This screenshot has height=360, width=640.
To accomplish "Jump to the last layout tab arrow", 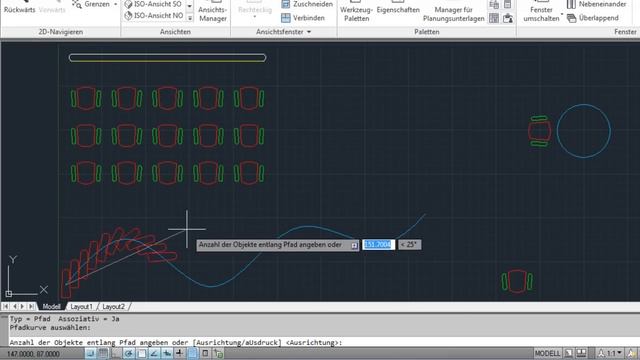I will pos(31,307).
